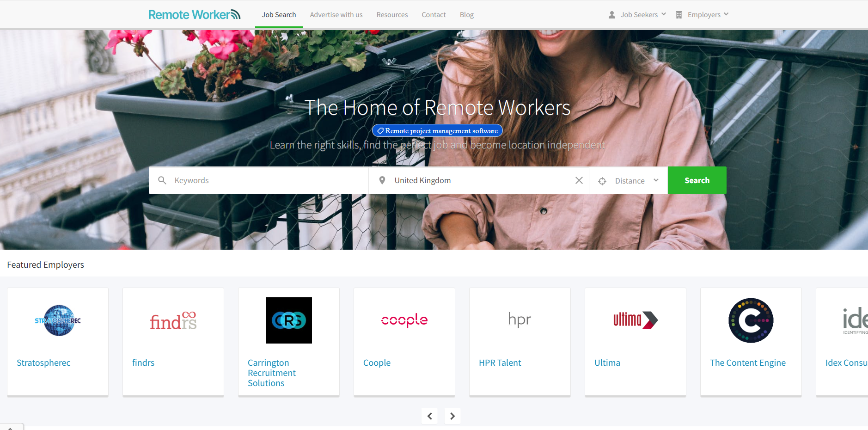This screenshot has height=430, width=868.
Task: Open the Ultima employer logo
Action: [636, 320]
